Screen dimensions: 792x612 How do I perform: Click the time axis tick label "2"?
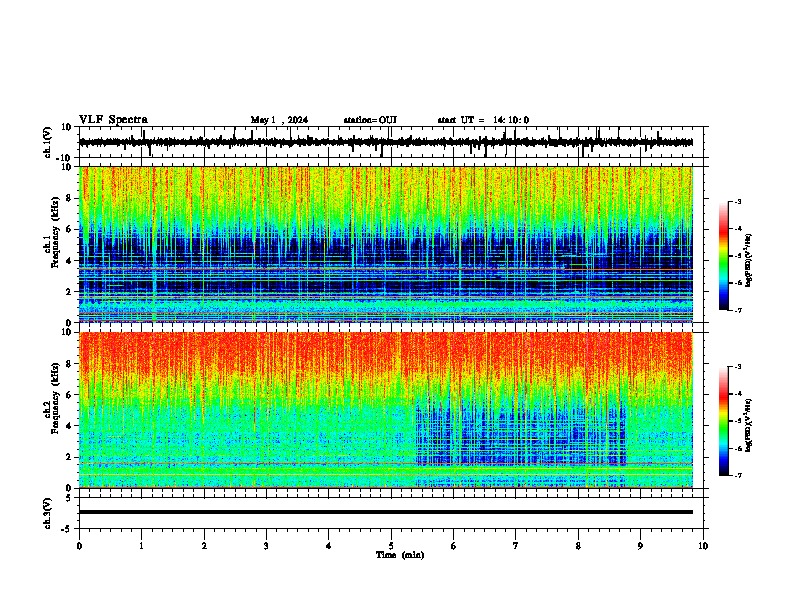[x=204, y=546]
